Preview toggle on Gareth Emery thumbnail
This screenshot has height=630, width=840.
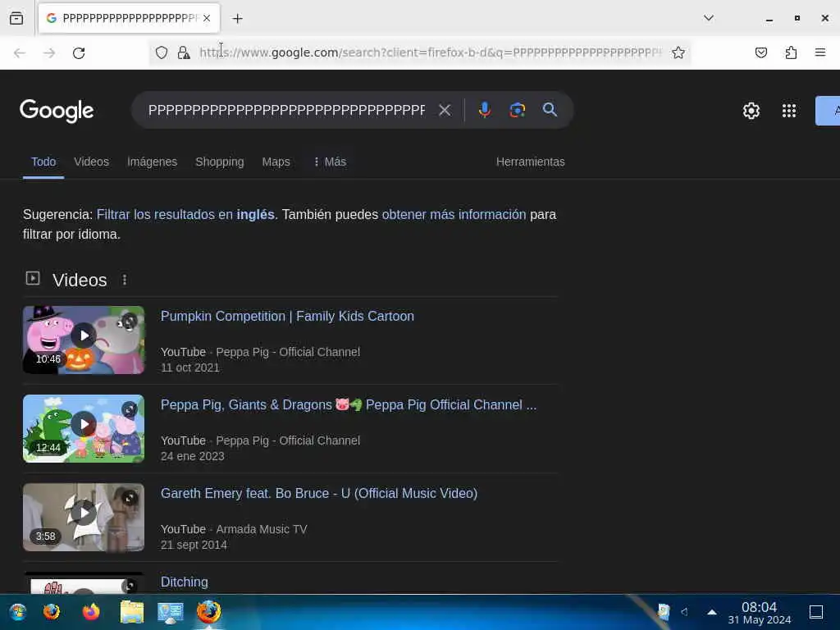129,498
